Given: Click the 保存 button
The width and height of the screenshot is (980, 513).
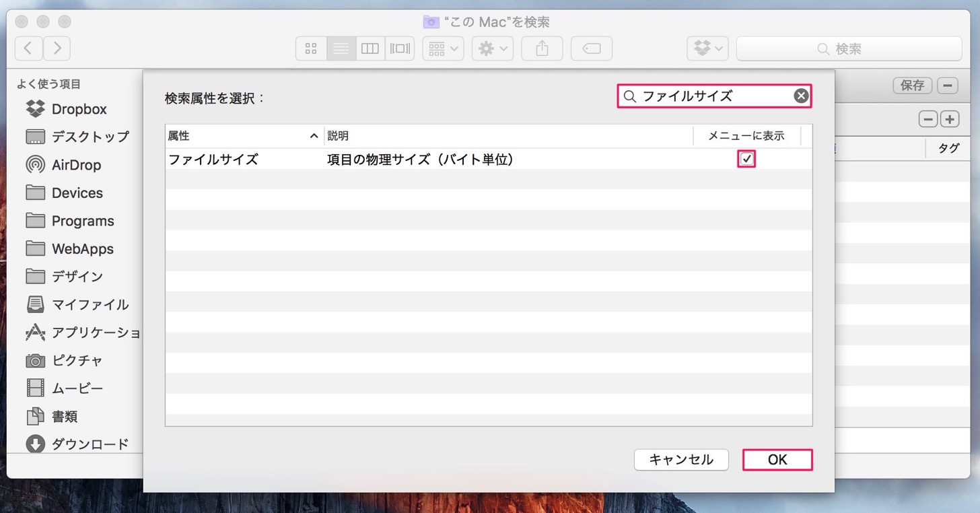Looking at the screenshot, I should tap(913, 85).
